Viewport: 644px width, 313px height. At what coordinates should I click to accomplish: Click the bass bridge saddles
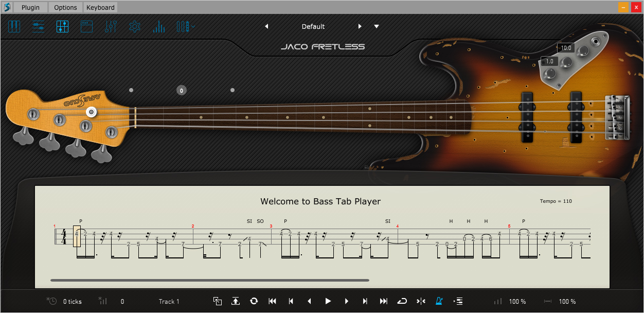click(x=617, y=117)
